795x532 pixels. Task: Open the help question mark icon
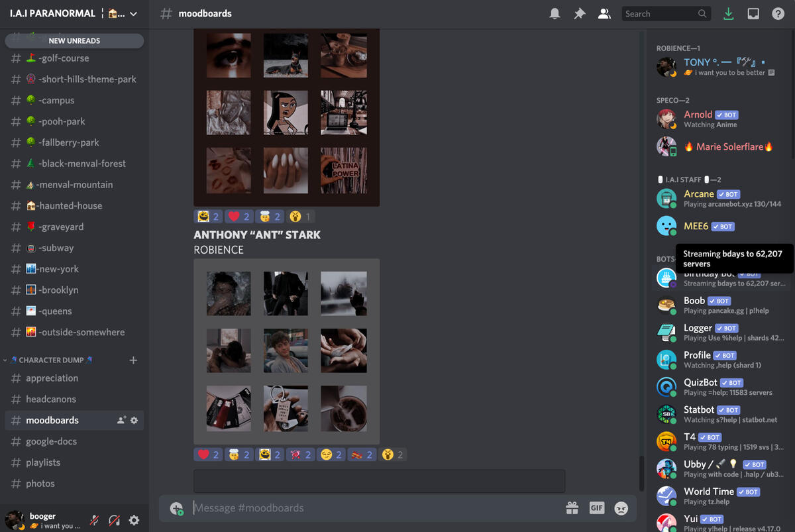[x=778, y=14]
